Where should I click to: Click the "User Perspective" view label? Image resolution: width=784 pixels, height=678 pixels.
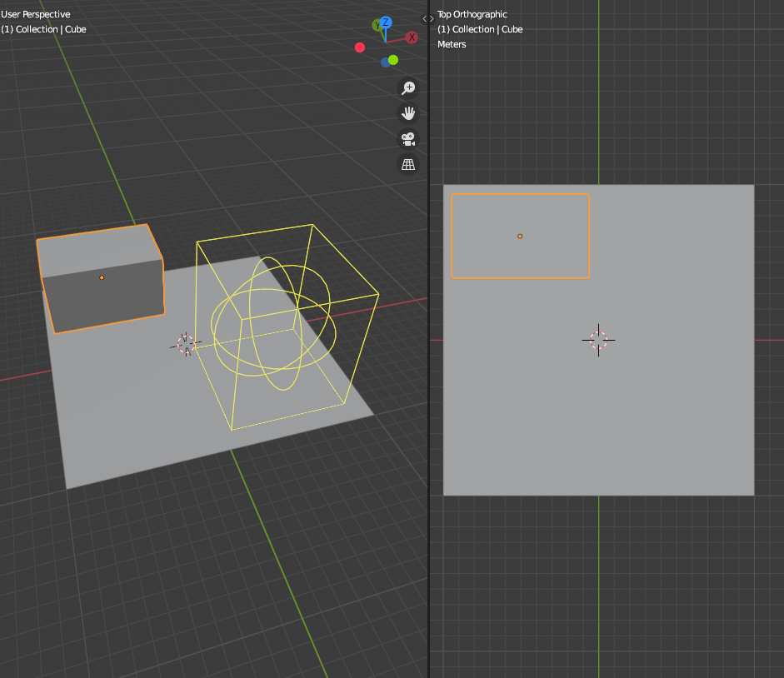[x=36, y=14]
